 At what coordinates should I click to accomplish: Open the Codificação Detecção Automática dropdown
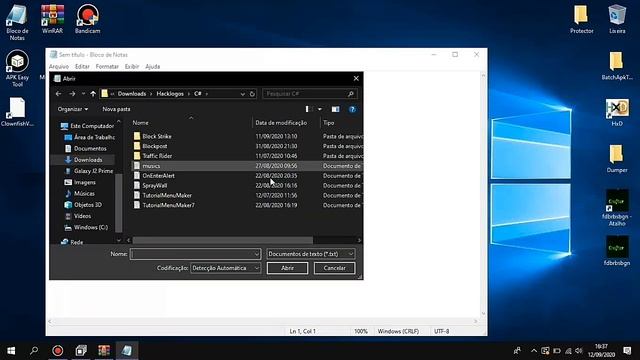(x=225, y=268)
